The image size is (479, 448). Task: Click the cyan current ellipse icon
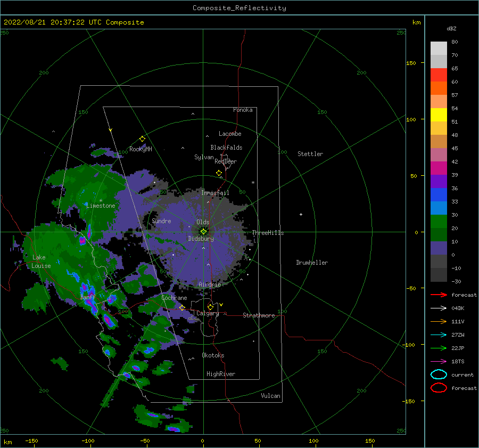439,374
